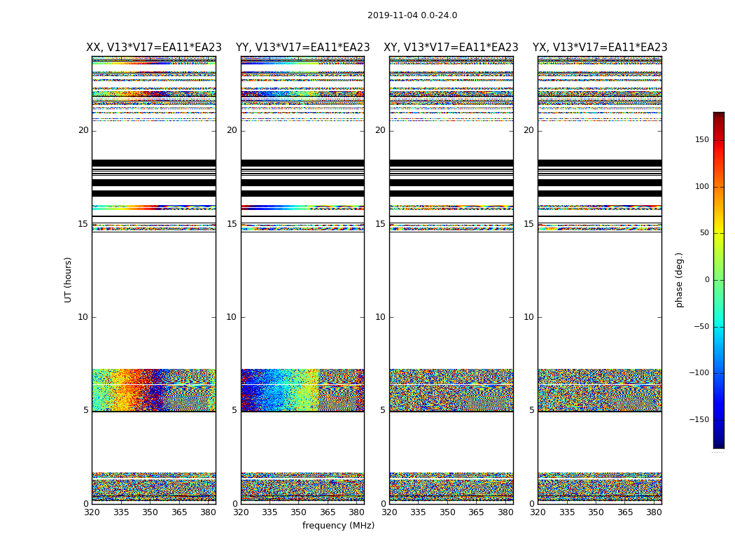The image size is (735, 560).
Task: Click the YX panel noisy data near 1 hour
Action: pyautogui.click(x=600, y=487)
